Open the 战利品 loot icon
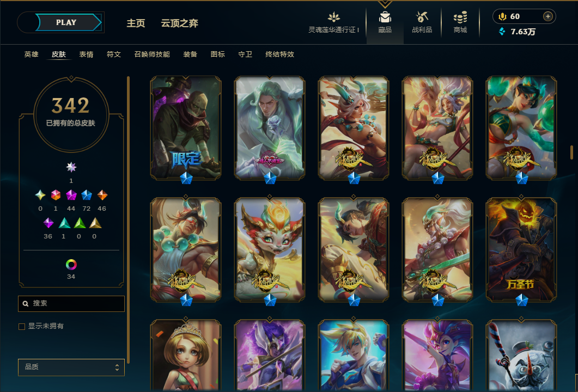The width and height of the screenshot is (578, 392). (422, 17)
